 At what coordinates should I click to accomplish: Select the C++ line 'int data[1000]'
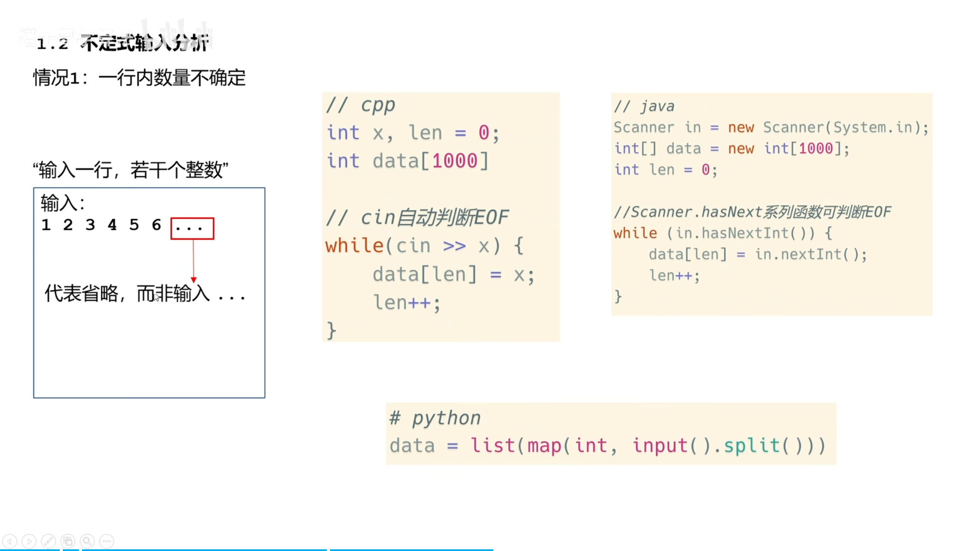(x=407, y=161)
